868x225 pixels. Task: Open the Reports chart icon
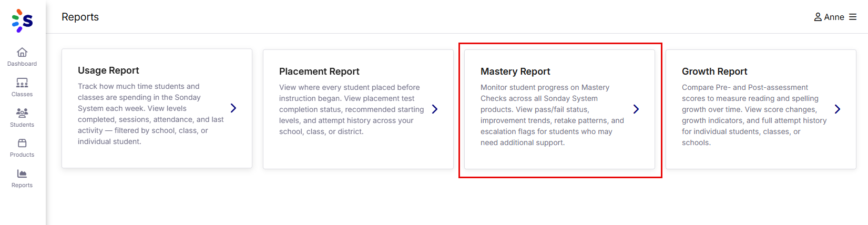tap(22, 173)
